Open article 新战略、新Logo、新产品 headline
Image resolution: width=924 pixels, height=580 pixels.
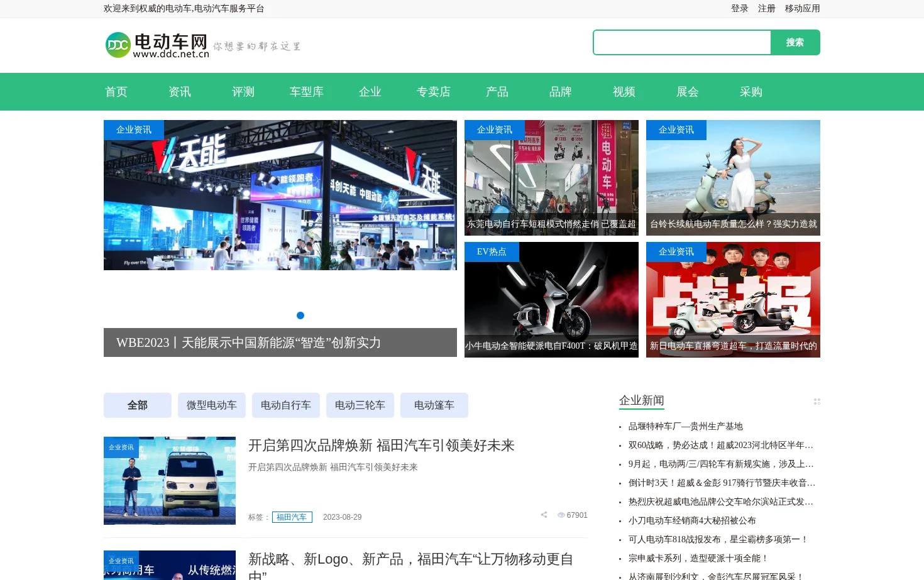pyautogui.click(x=411, y=566)
